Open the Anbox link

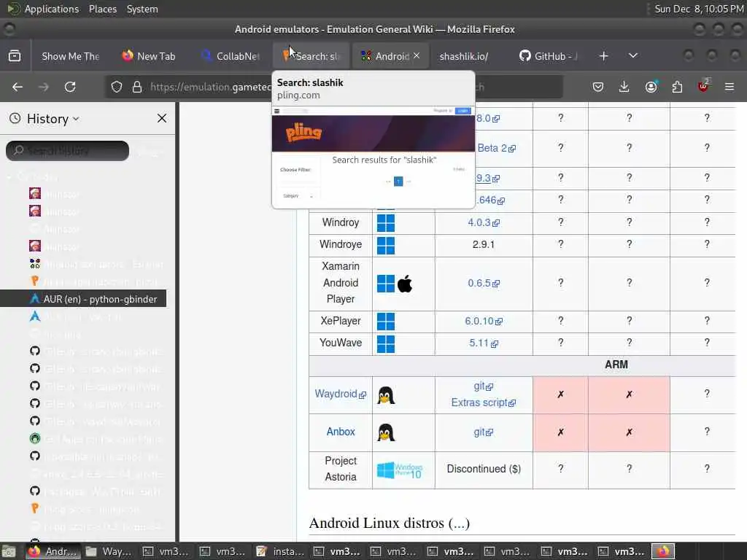(341, 432)
